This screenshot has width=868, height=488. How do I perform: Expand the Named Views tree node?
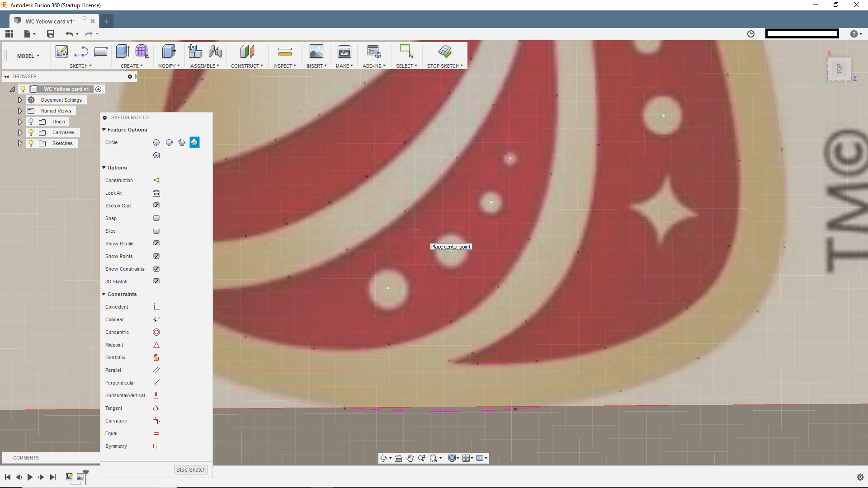(20, 111)
